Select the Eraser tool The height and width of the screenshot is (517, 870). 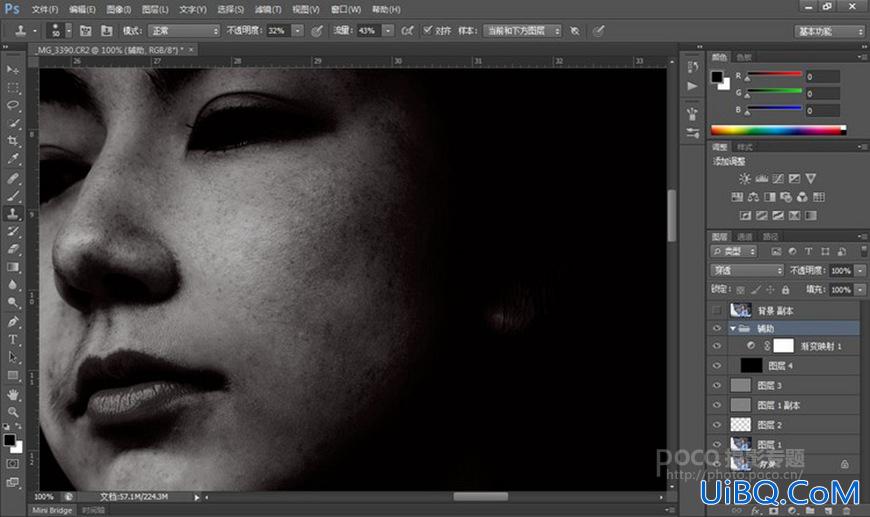[x=12, y=249]
